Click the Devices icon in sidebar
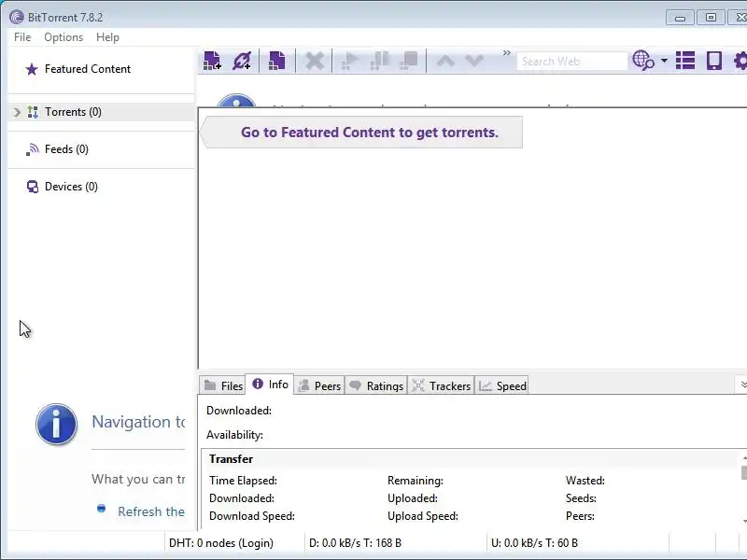The image size is (747, 560). (33, 187)
